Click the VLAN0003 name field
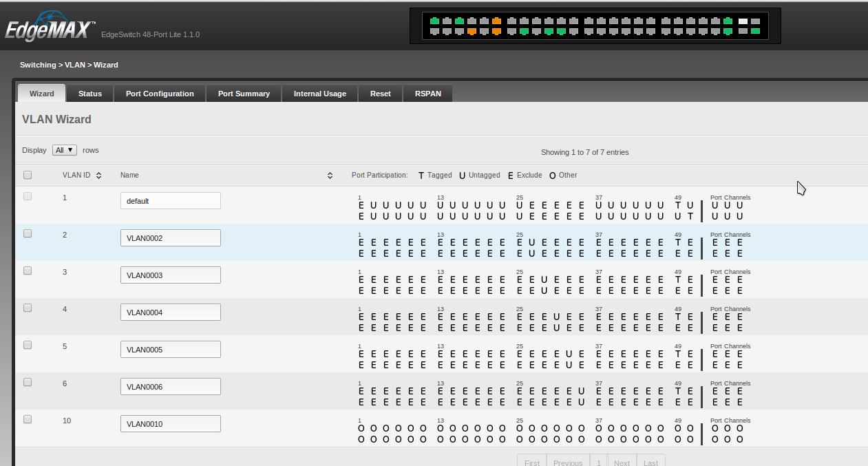The image size is (868, 466). (171, 275)
